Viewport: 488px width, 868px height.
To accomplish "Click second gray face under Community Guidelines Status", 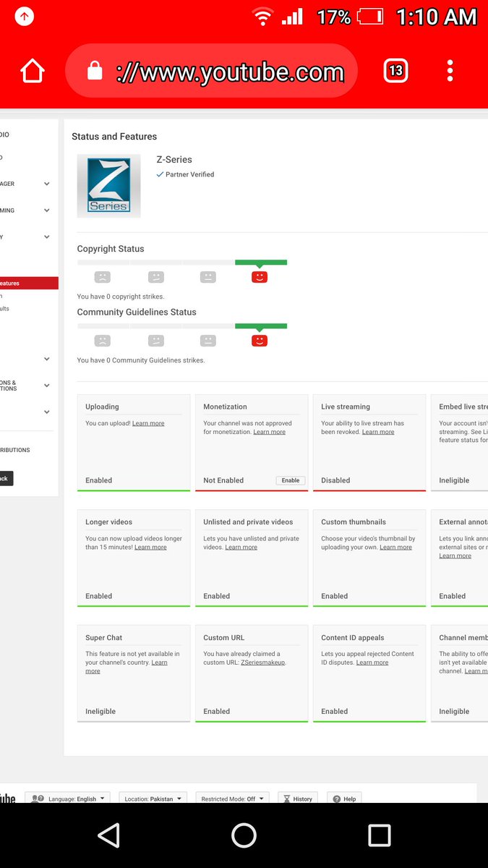I will 155,340.
